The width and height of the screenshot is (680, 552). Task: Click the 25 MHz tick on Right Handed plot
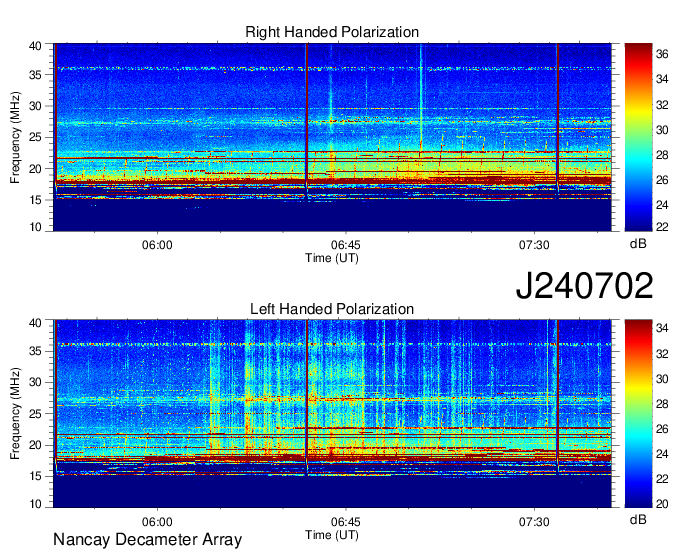tap(35, 137)
